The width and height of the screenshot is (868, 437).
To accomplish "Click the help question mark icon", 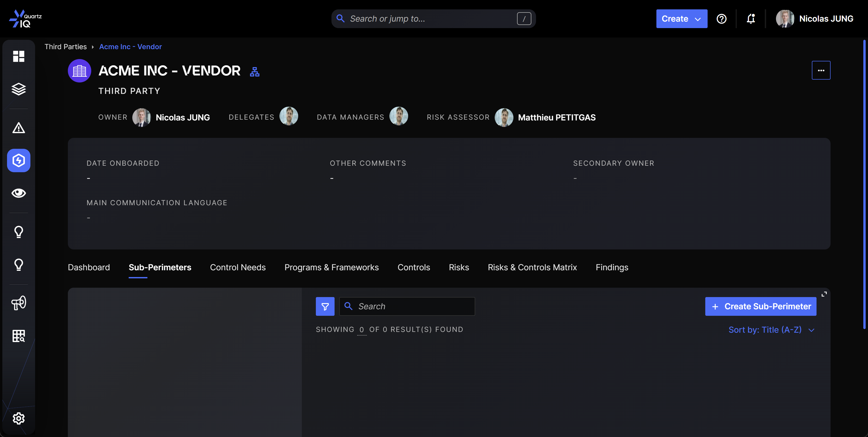I will point(721,18).
